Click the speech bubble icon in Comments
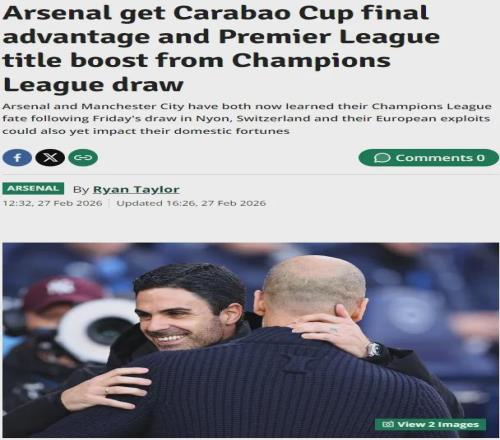 [382, 158]
